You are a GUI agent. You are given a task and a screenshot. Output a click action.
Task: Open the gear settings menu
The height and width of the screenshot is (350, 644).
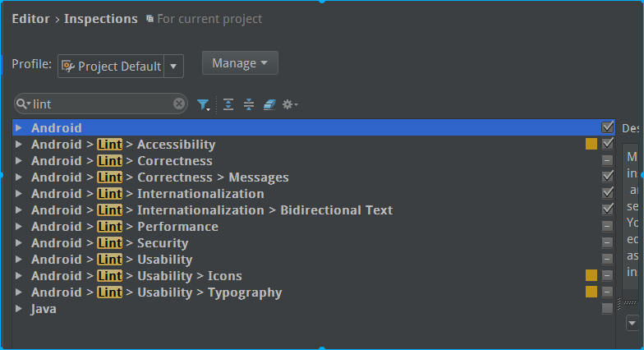(x=289, y=104)
